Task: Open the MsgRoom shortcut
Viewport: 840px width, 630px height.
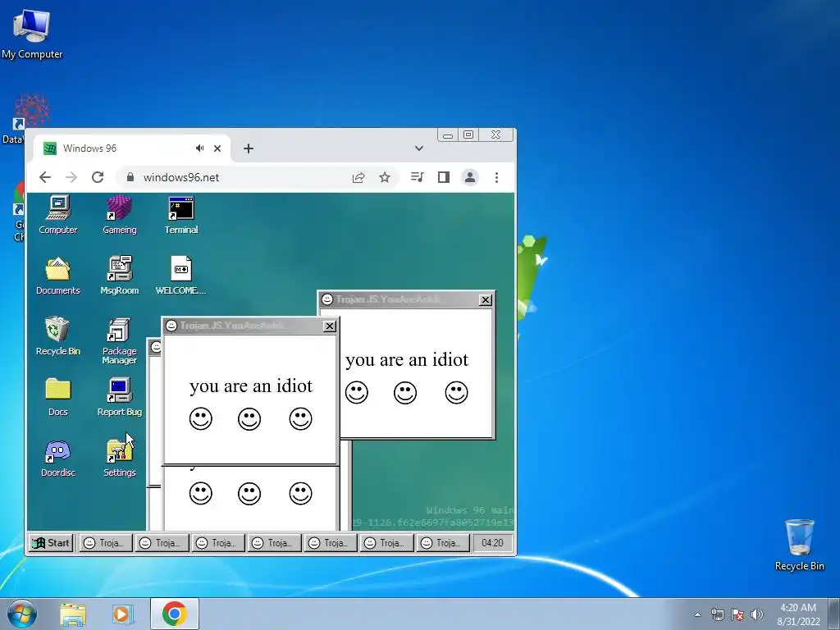Action: 120,276
